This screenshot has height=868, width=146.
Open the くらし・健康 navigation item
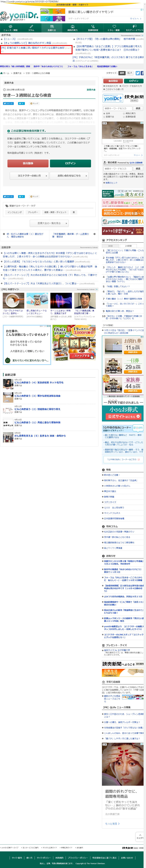click(x=114, y=28)
